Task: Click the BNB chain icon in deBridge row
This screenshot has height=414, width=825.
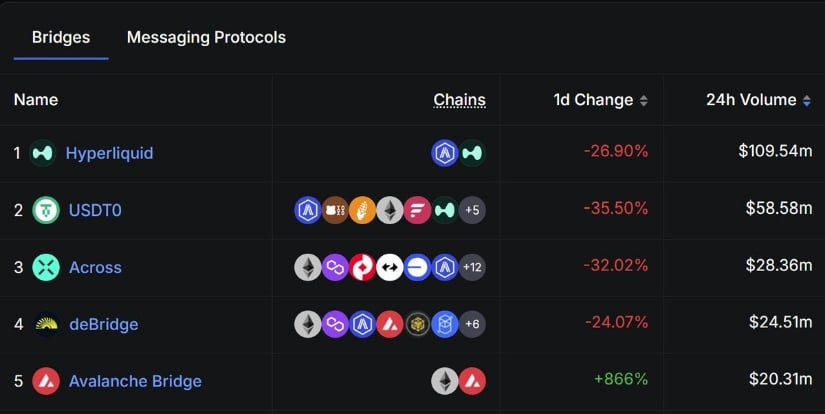Action: tap(417, 324)
